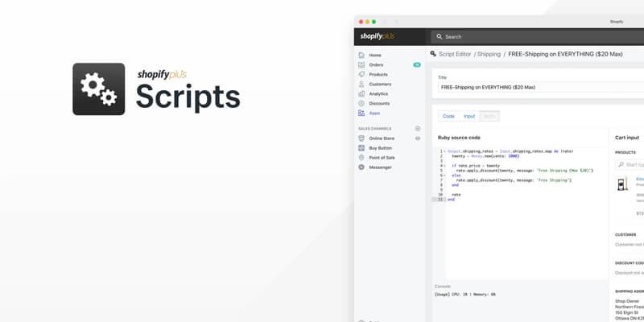Focus the top Search field

coord(537,36)
